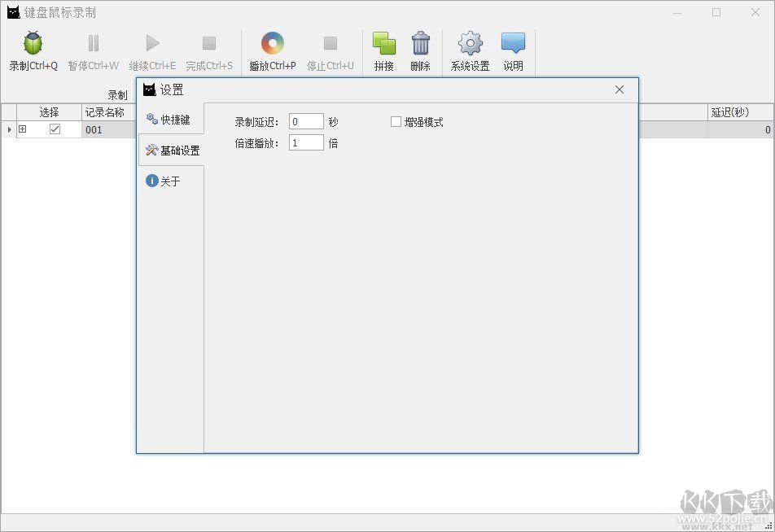
Task: Click the 暂停Ctrl+W pause icon
Action: click(92, 44)
